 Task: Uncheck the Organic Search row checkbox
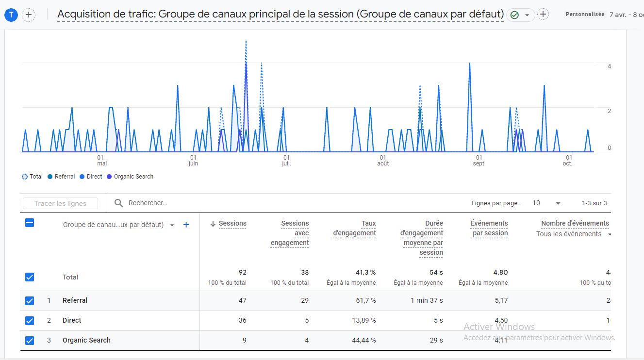30,341
